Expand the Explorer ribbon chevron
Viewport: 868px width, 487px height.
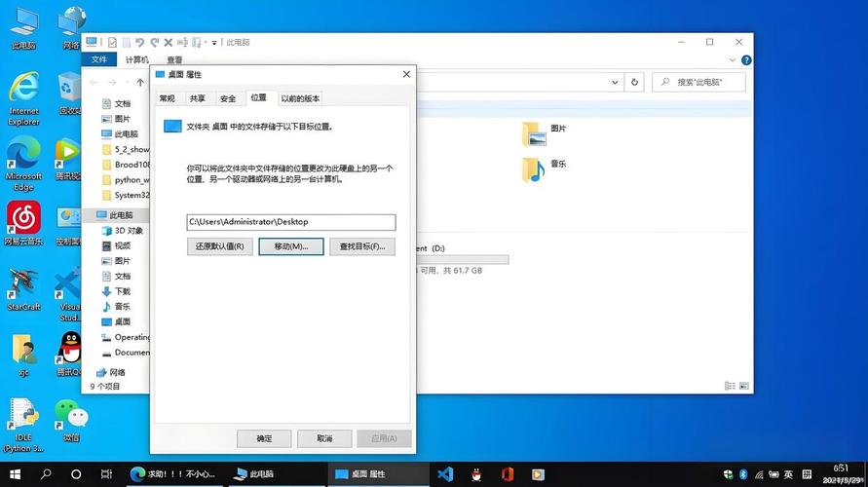pos(733,60)
